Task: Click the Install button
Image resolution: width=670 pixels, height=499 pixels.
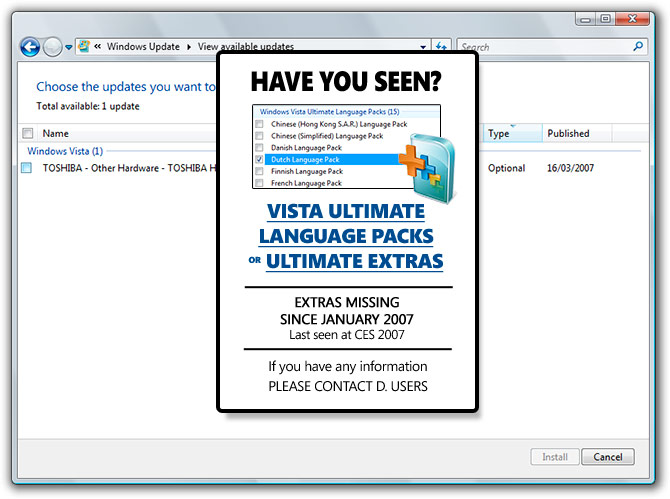Action: pos(555,457)
